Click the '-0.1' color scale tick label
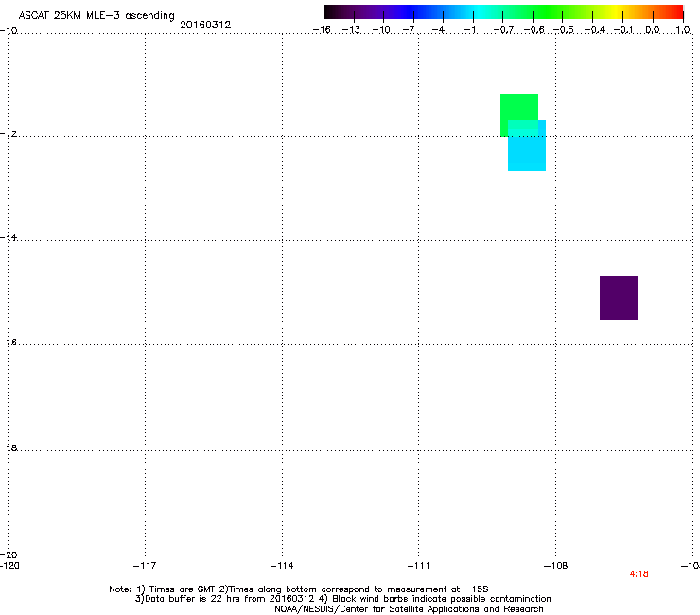This screenshot has height=615, width=700. pyautogui.click(x=623, y=30)
